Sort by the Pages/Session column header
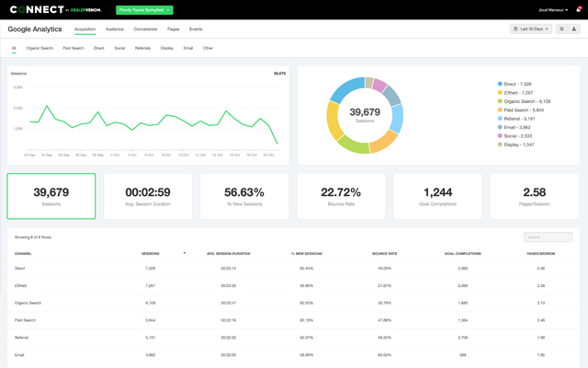 [x=541, y=254]
